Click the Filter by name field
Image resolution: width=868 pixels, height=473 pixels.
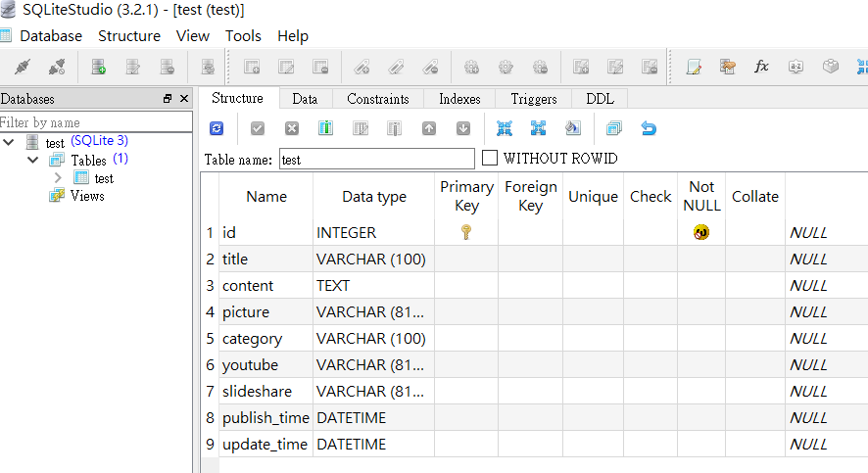click(96, 122)
